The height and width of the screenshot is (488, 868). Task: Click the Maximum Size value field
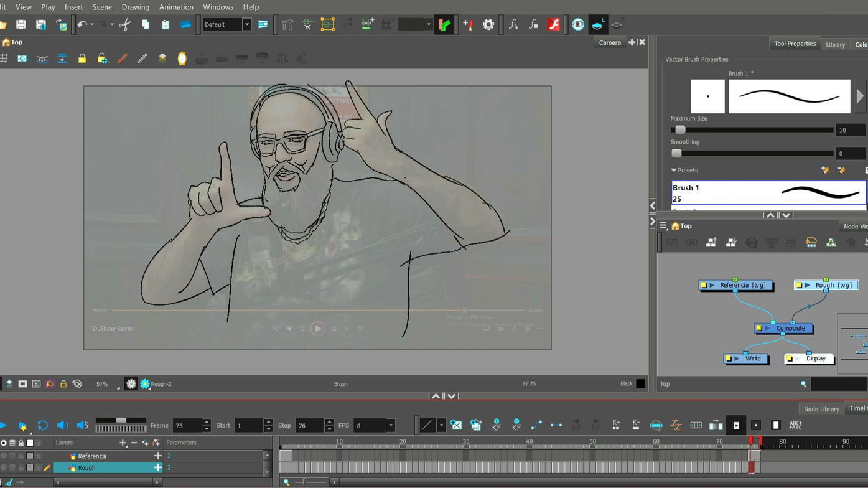pos(851,130)
